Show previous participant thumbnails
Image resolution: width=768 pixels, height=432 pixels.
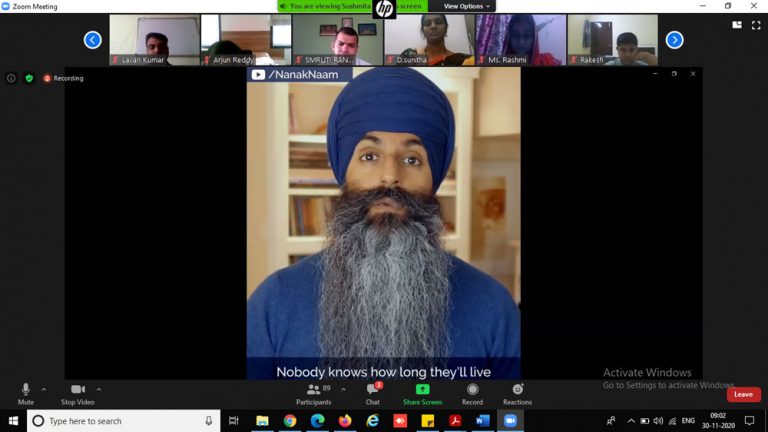tap(93, 40)
